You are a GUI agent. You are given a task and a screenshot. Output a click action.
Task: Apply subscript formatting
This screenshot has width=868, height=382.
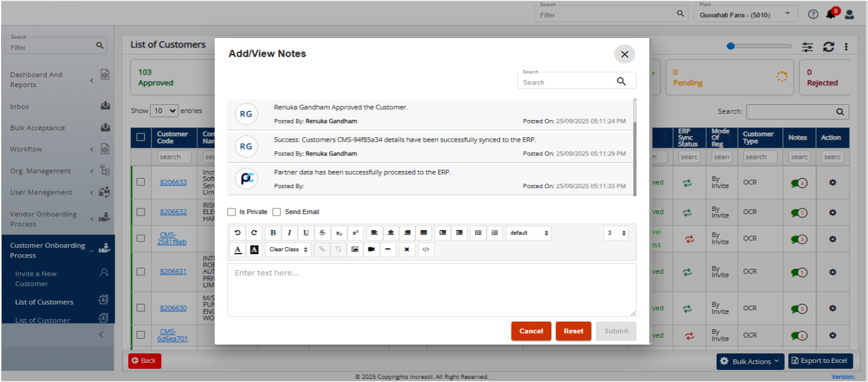tap(339, 233)
